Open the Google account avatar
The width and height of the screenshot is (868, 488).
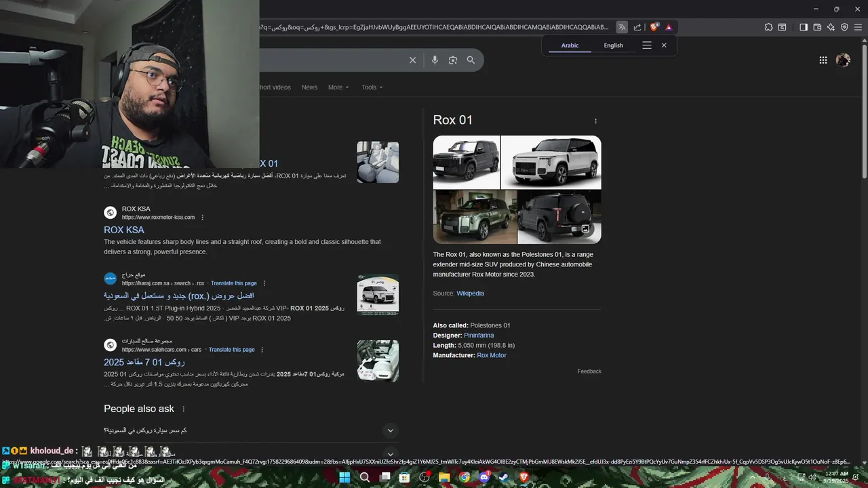point(843,60)
